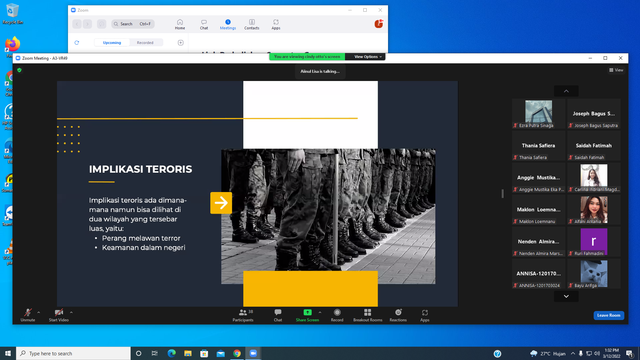Start recording with the Record button
The image size is (640, 360).
coord(337,315)
